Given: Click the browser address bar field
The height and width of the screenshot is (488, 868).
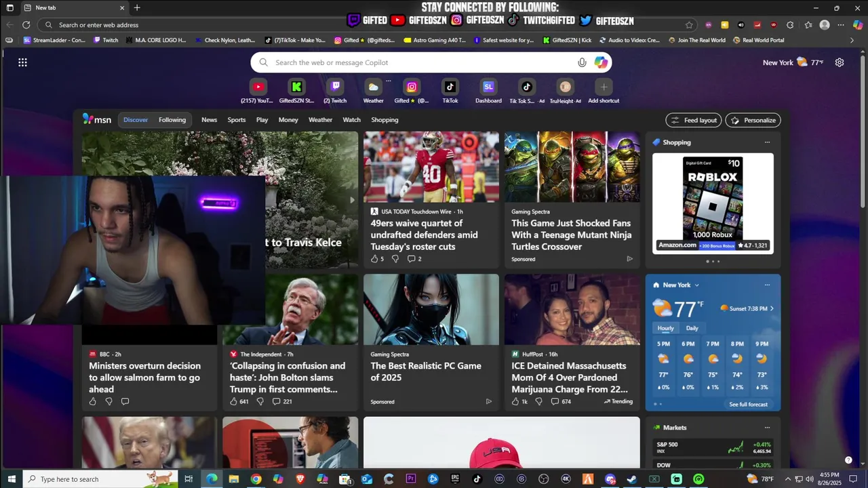Looking at the screenshot, I should (x=368, y=25).
